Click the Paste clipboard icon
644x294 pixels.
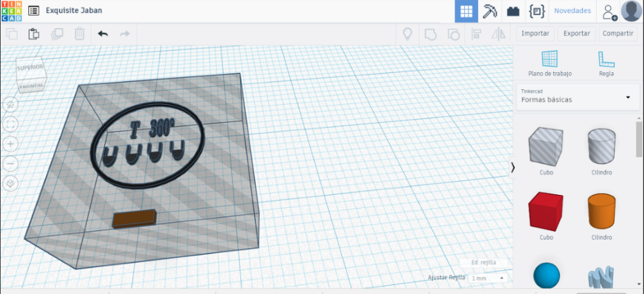(33, 33)
